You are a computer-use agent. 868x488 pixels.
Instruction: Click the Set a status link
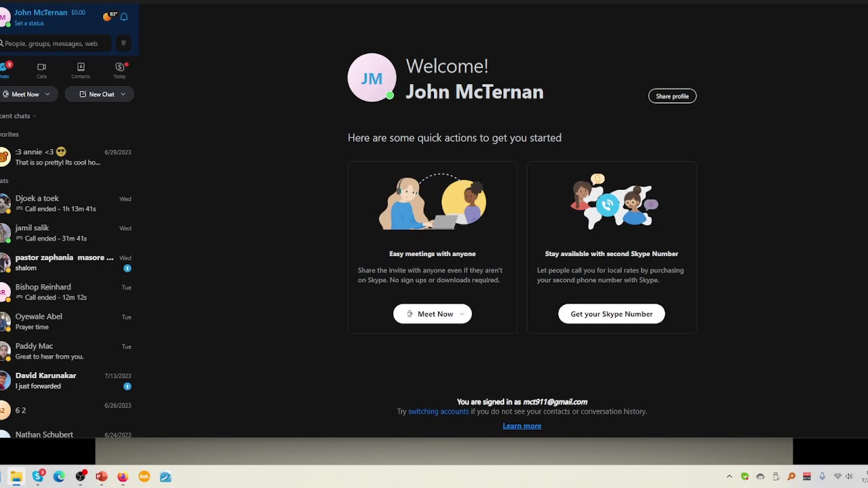pyautogui.click(x=29, y=23)
